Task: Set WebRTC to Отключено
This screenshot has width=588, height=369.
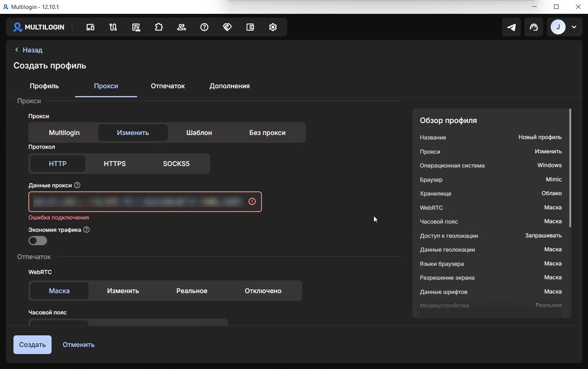Action: [263, 291]
